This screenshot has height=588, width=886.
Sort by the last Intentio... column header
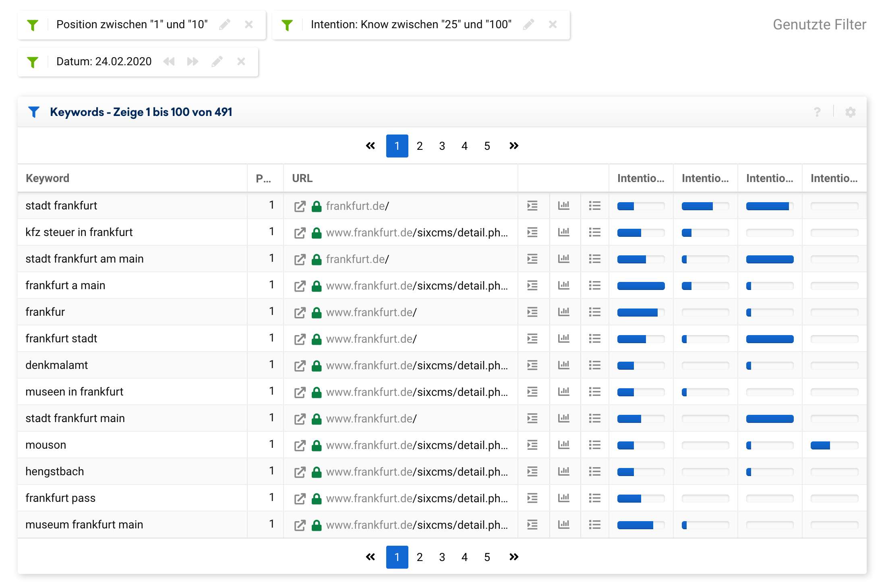[x=834, y=178]
